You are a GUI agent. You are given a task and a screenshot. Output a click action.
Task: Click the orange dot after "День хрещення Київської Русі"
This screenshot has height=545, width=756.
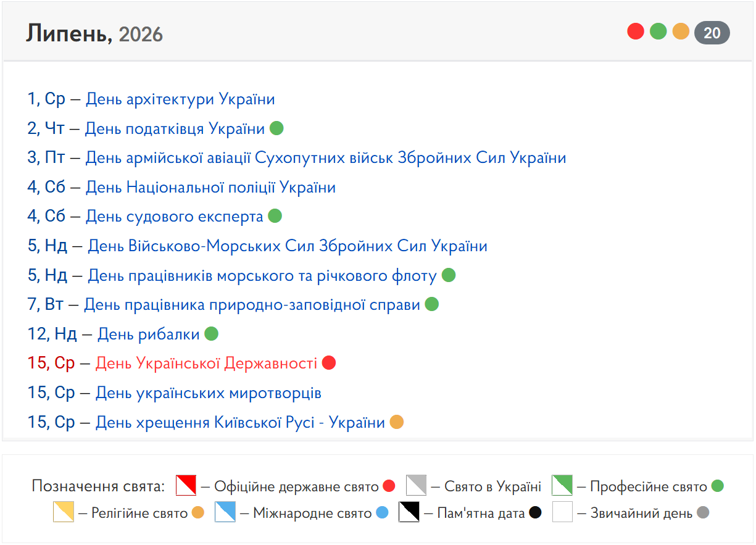(x=397, y=422)
